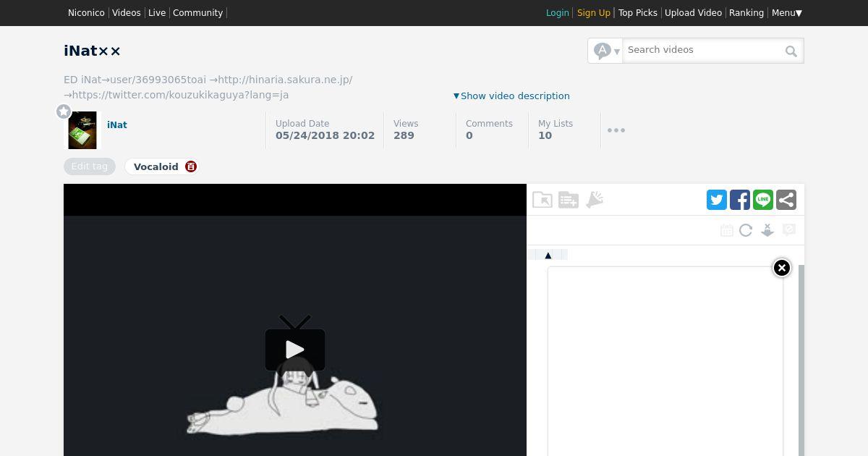This screenshot has height=456, width=868.
Task: Click the comment panel scrollbar
Action: 801,360
